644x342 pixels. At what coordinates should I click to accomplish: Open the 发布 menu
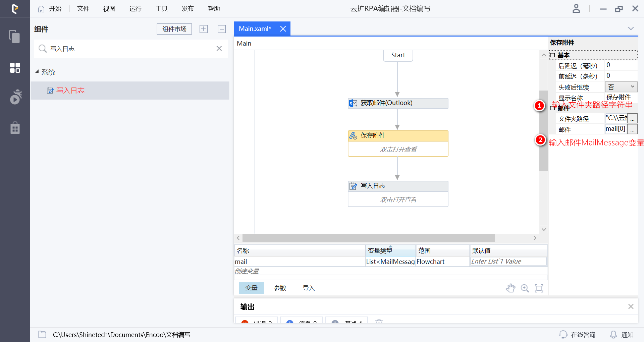click(x=188, y=9)
